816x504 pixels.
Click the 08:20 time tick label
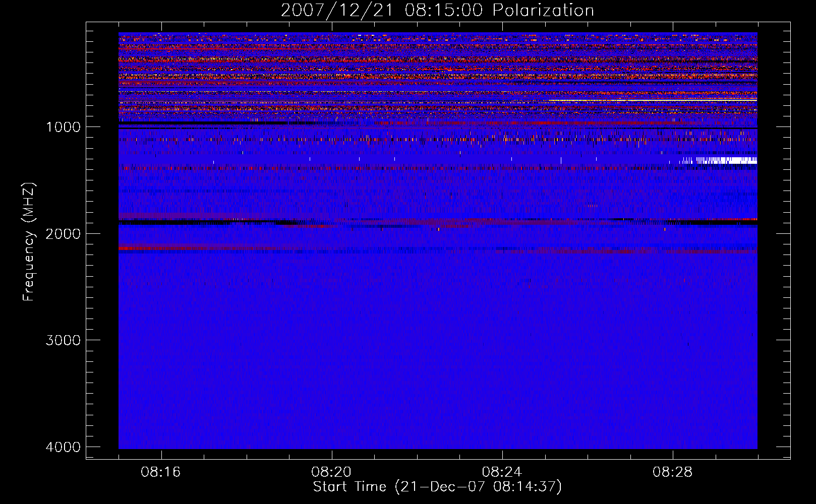click(331, 472)
